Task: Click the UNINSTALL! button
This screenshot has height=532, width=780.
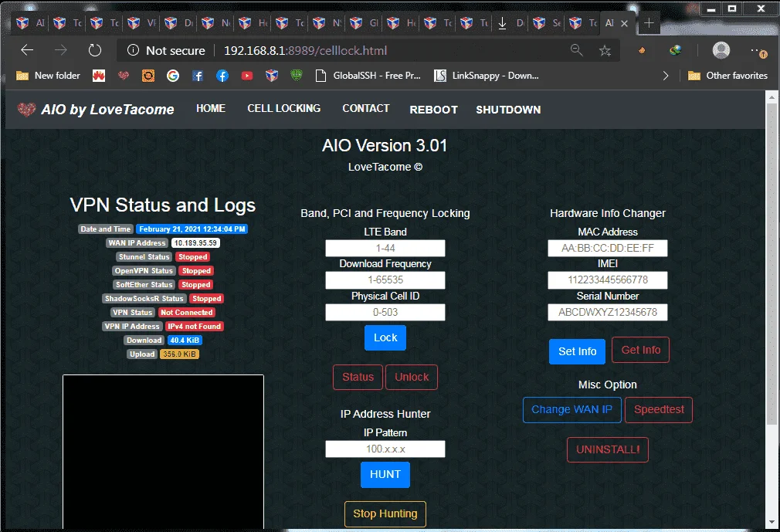Action: 607,450
